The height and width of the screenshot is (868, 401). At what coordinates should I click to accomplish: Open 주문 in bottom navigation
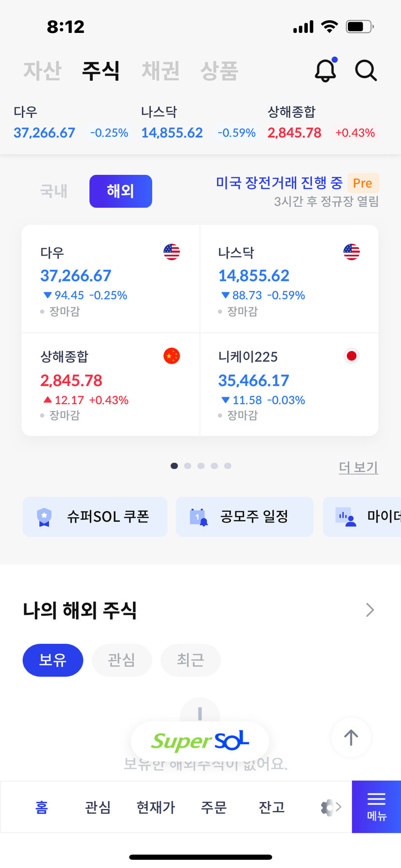click(214, 807)
